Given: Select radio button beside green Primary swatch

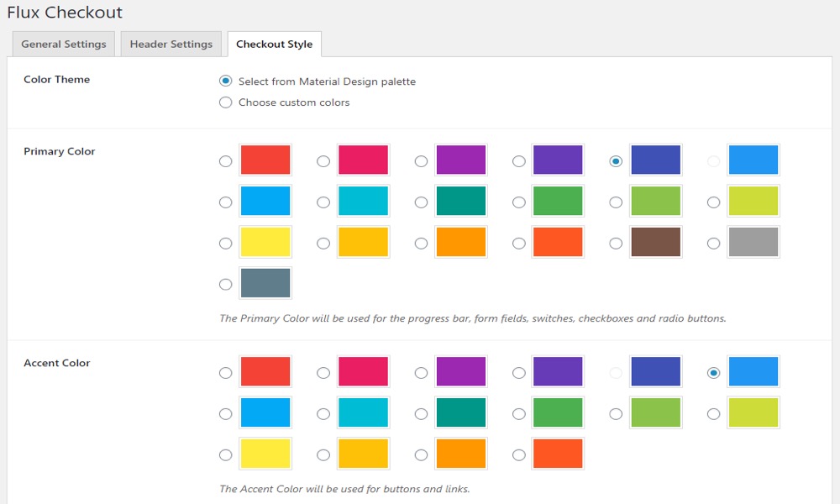Looking at the screenshot, I should [518, 202].
